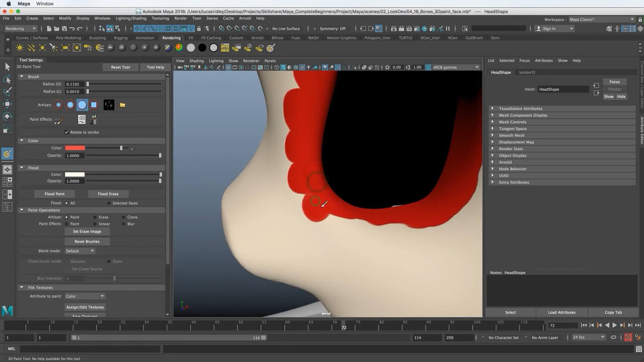This screenshot has height=362, width=644.
Task: Choose the Selected faces flood option
Action: coord(109,203)
